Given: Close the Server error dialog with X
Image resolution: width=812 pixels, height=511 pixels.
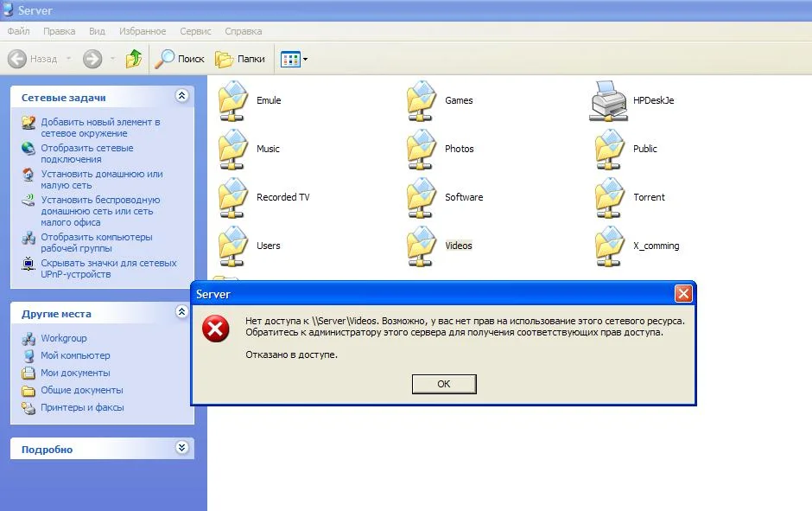Looking at the screenshot, I should pos(683,294).
